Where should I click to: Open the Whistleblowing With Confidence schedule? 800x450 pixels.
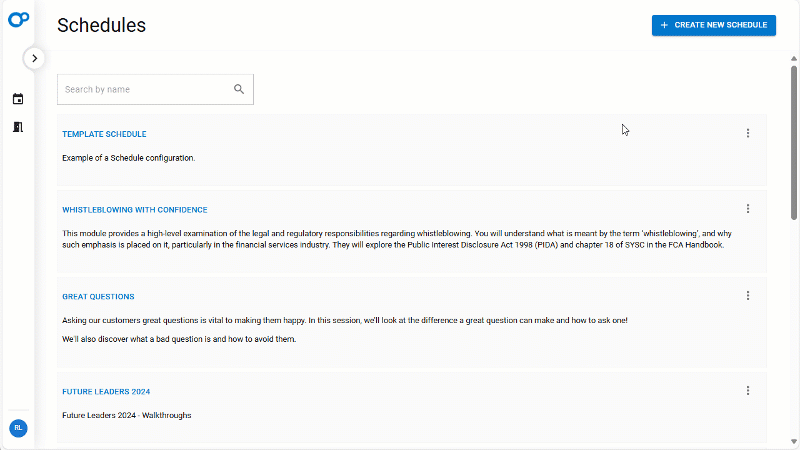[x=135, y=210]
